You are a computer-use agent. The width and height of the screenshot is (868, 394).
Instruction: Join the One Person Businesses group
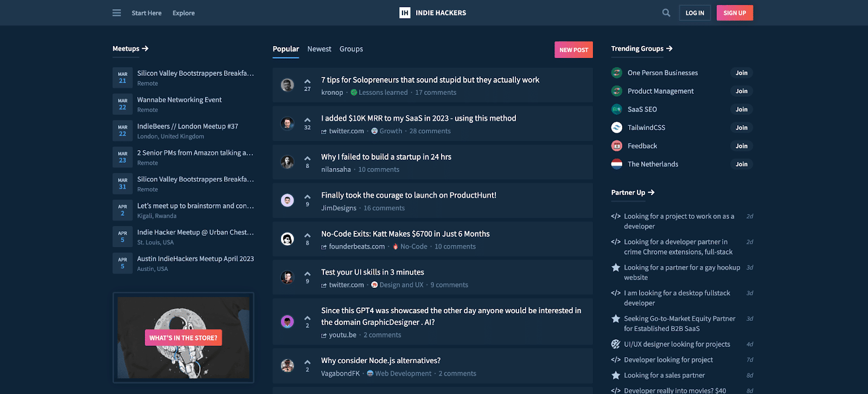[x=741, y=73]
